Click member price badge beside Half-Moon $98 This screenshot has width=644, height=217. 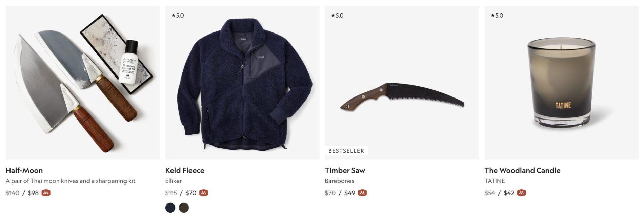click(46, 193)
